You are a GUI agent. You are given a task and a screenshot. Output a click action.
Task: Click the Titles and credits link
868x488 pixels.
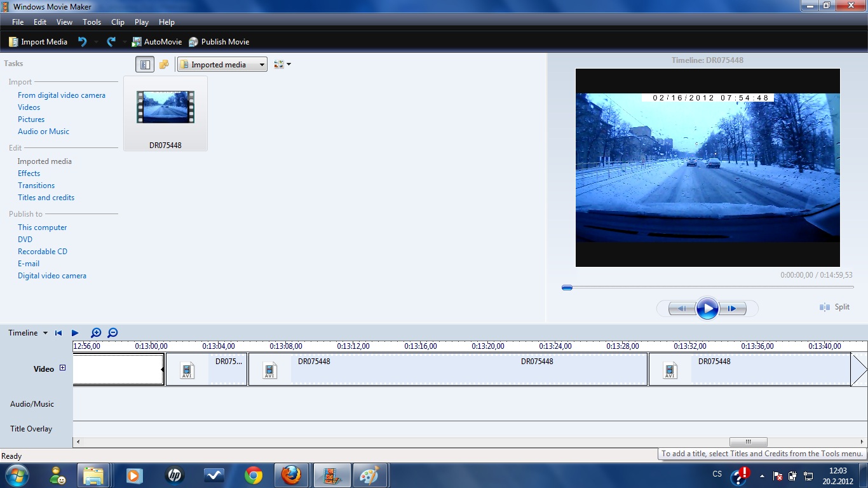point(46,198)
